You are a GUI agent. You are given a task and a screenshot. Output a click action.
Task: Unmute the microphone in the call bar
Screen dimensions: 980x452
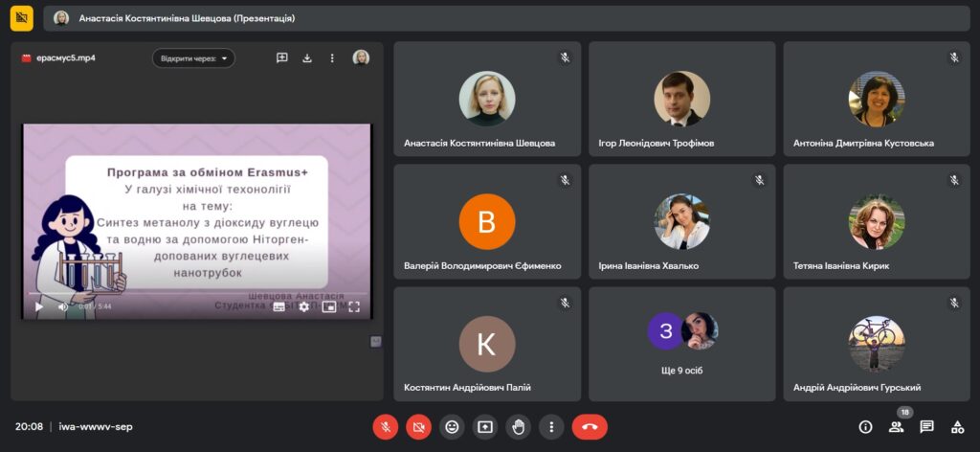[386, 427]
